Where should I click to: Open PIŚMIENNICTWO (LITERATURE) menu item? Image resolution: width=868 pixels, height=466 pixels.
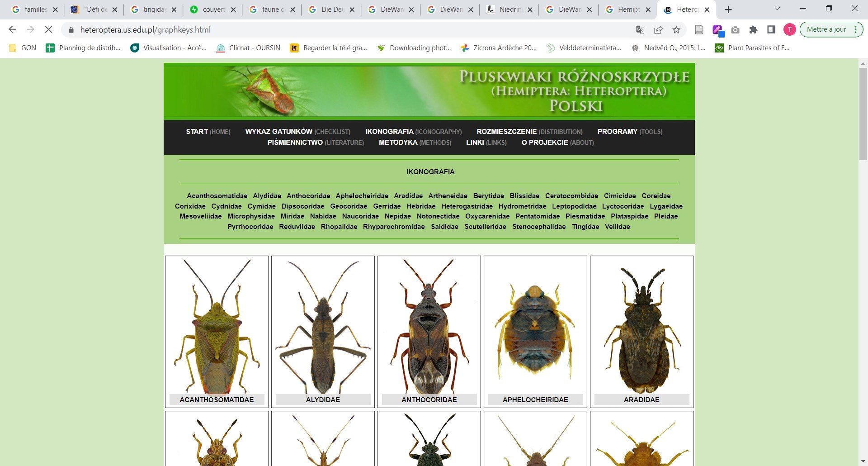pos(316,143)
